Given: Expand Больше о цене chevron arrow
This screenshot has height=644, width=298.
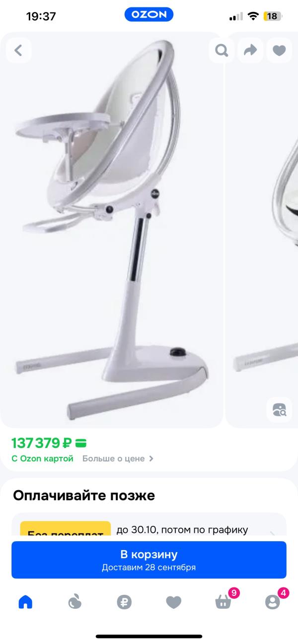Looking at the screenshot, I should tap(151, 458).
